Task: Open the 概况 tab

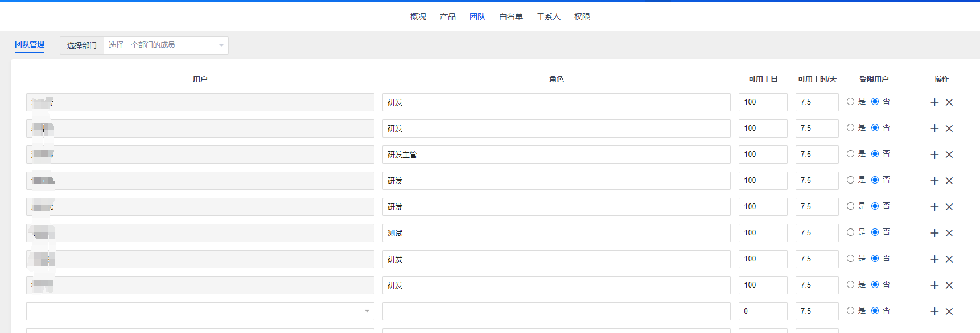Action: [418, 16]
